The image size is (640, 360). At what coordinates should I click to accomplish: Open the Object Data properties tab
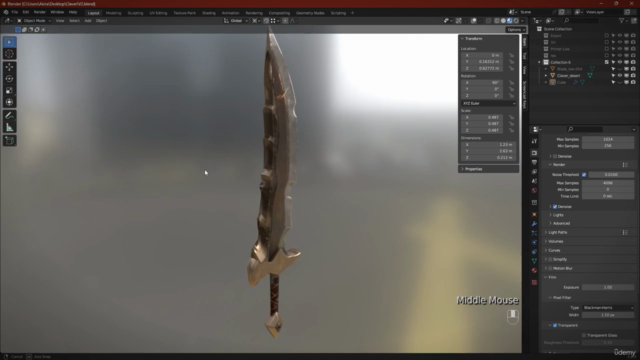pos(534,261)
